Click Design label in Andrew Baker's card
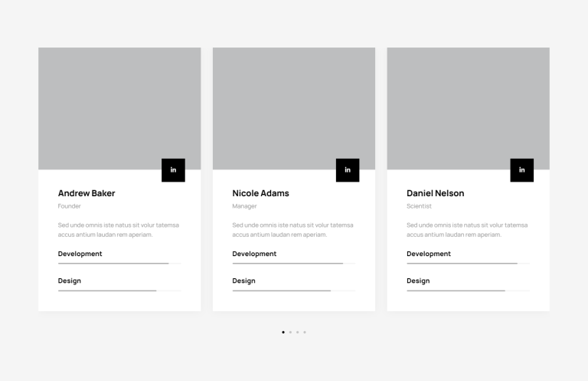Screen dimensions: 588x381 [x=70, y=281]
